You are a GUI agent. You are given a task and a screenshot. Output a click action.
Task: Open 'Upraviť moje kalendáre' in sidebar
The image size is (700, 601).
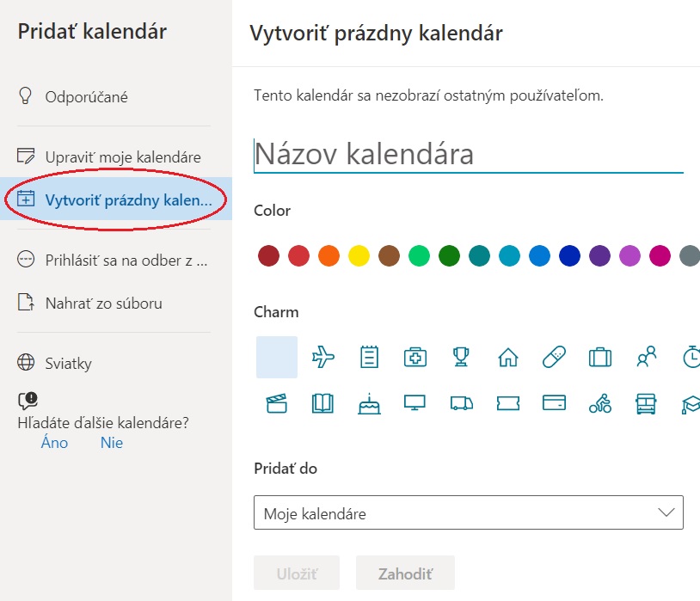[x=122, y=157]
